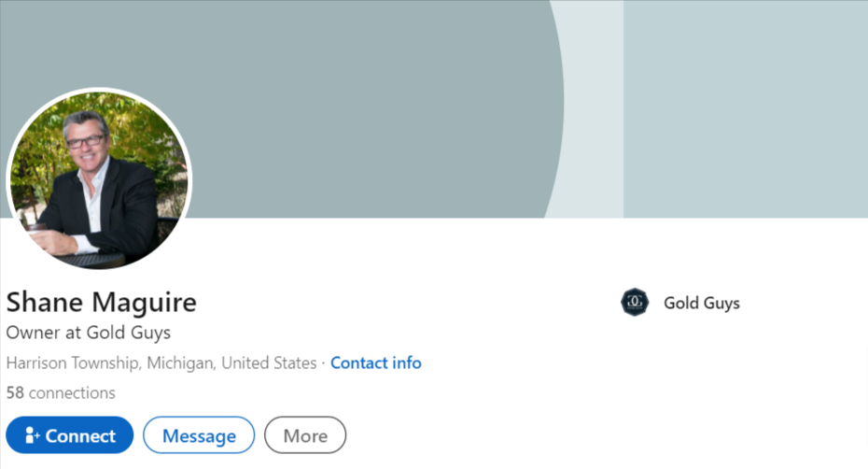Click the Gold Guys hexagon logo icon
868x469 pixels.
pos(635,302)
